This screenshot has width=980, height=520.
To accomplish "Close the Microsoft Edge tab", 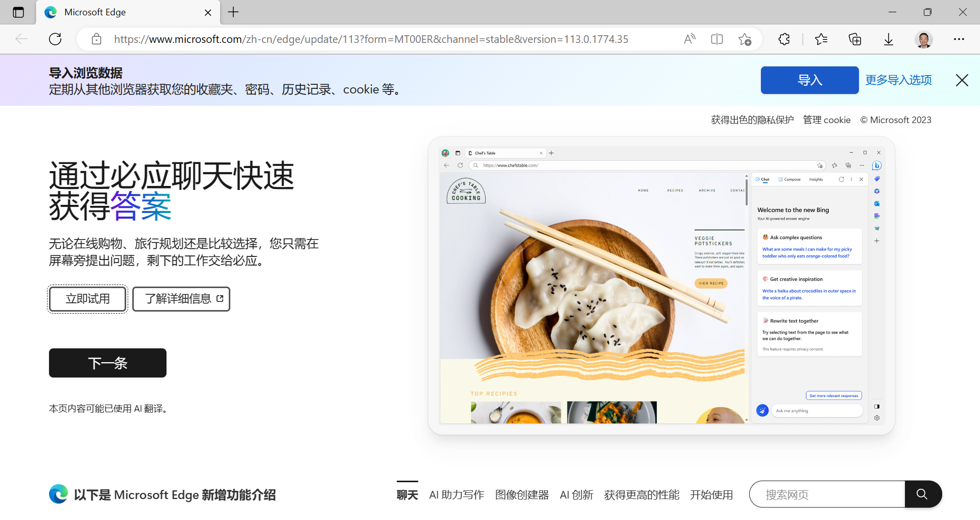I will coord(208,12).
